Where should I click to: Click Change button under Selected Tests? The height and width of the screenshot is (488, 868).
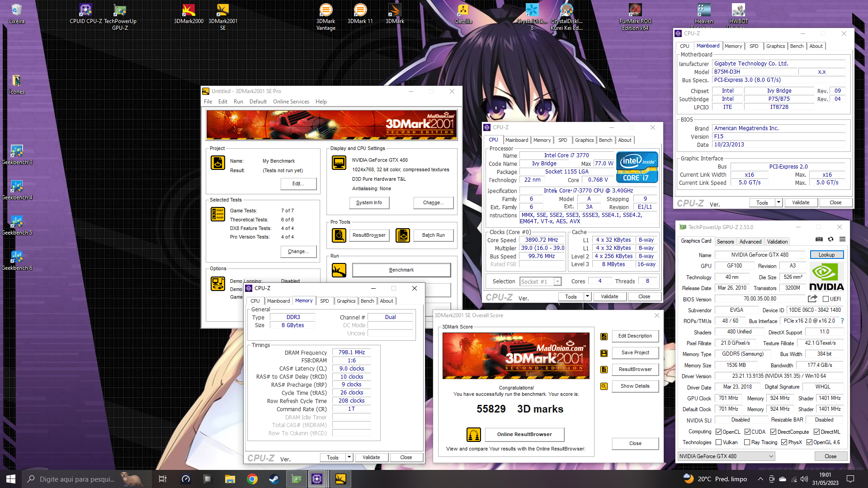click(298, 252)
